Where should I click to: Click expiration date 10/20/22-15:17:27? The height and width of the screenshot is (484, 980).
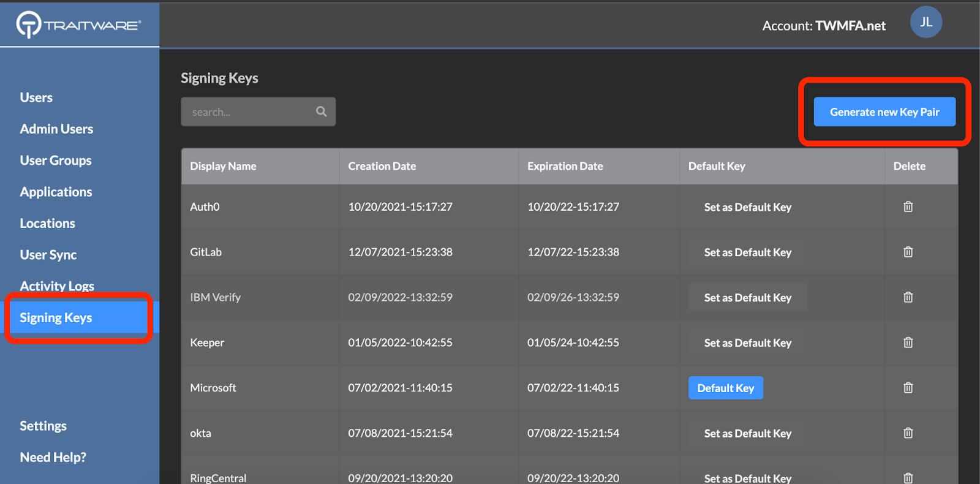coord(573,206)
